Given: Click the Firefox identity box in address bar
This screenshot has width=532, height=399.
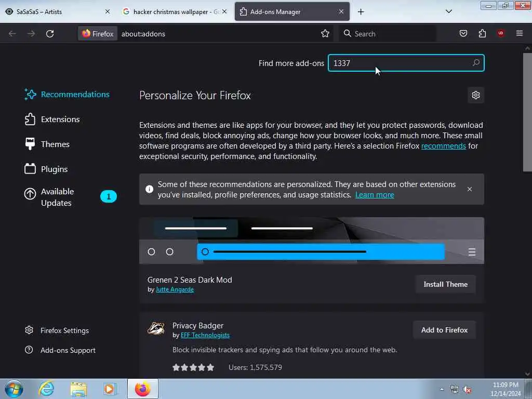Looking at the screenshot, I should pos(98,34).
